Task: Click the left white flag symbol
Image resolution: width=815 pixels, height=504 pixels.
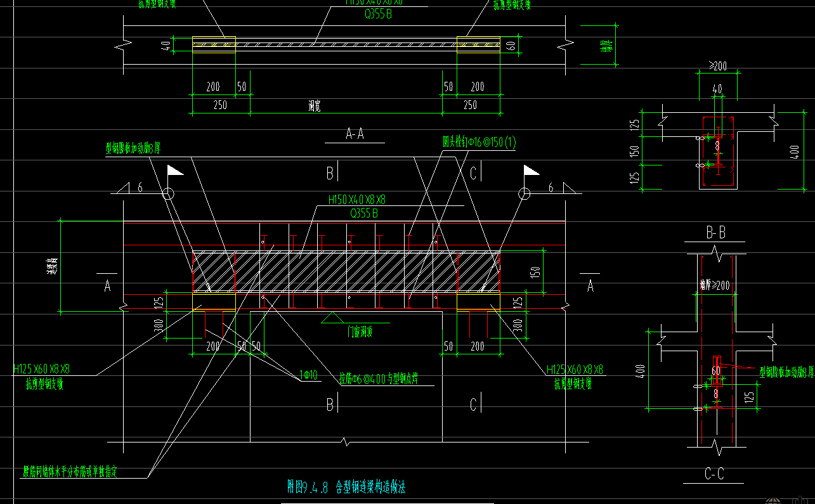Action: 176,170
